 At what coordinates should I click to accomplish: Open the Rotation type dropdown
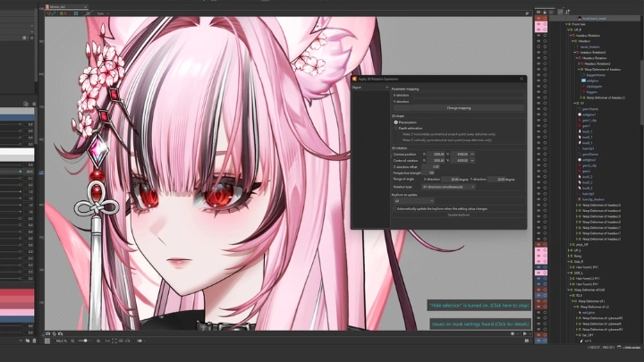click(x=448, y=187)
